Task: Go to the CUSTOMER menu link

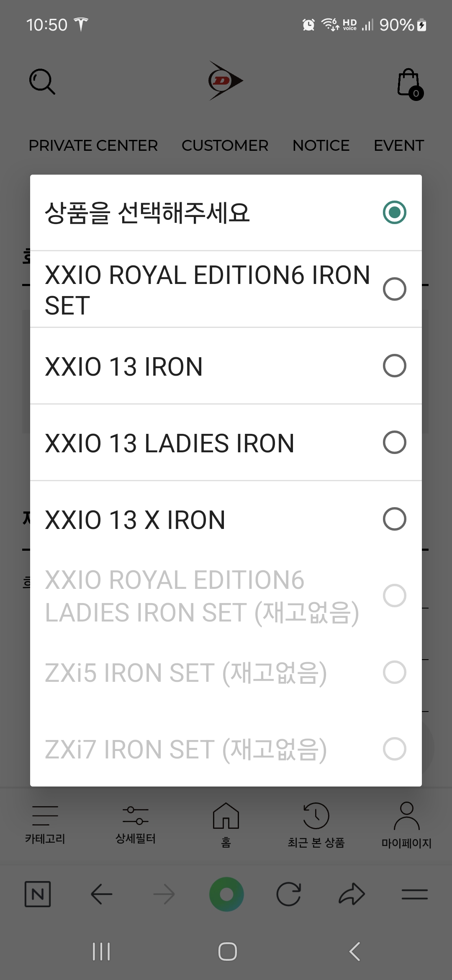Action: coord(225,145)
